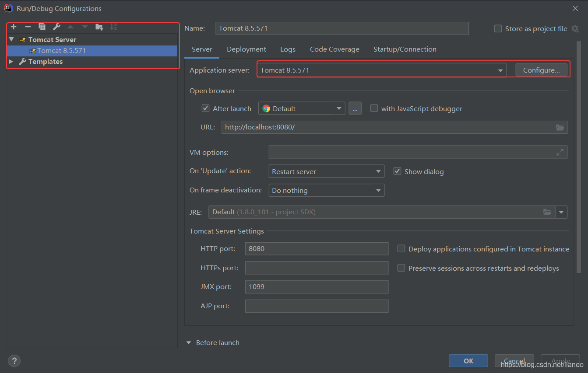Click the HTTP port field

point(317,249)
